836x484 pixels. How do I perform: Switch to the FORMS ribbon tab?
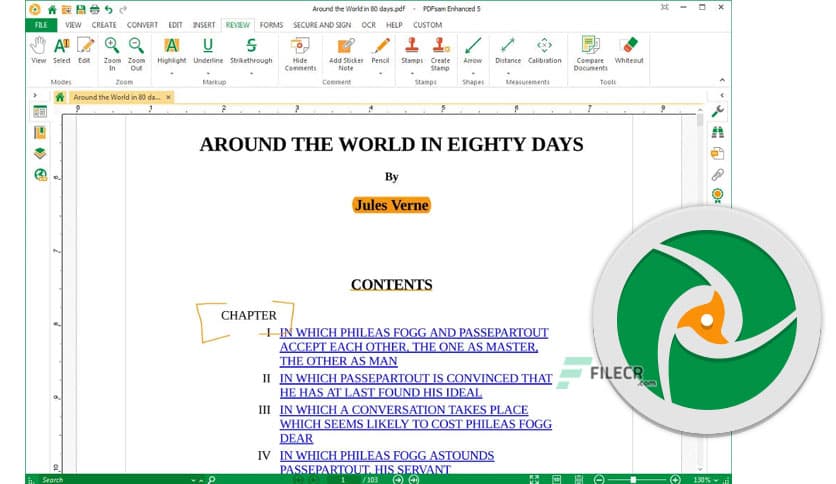(270, 24)
